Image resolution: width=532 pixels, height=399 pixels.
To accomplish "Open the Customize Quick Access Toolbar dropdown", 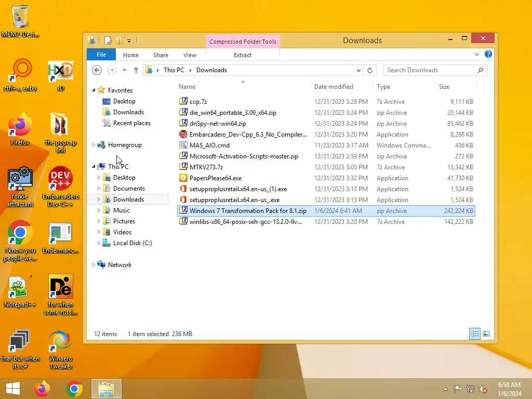I will point(129,41).
